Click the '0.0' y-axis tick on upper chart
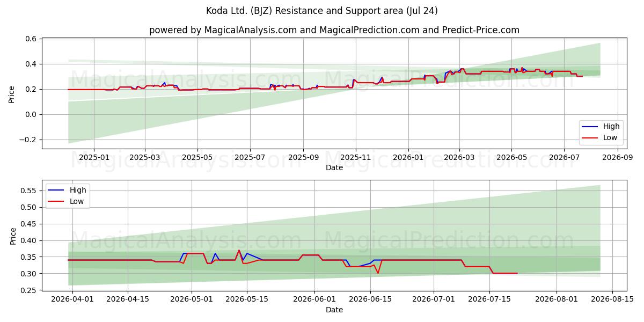 [x=31, y=114]
